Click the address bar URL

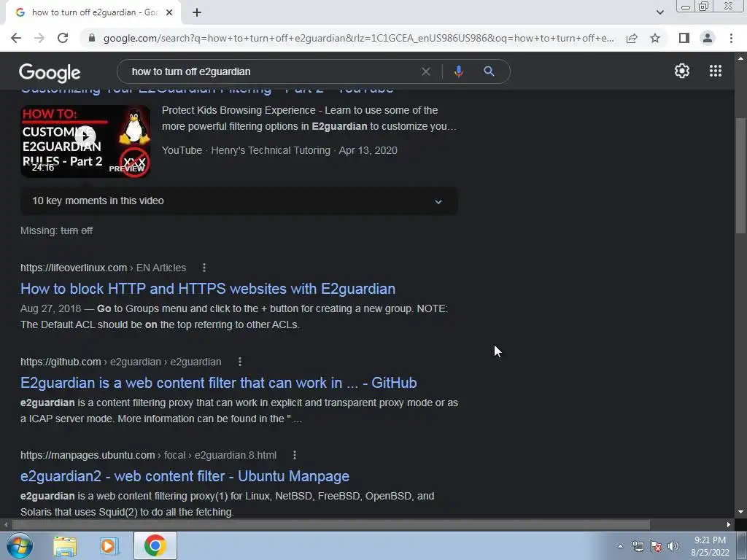click(x=358, y=38)
